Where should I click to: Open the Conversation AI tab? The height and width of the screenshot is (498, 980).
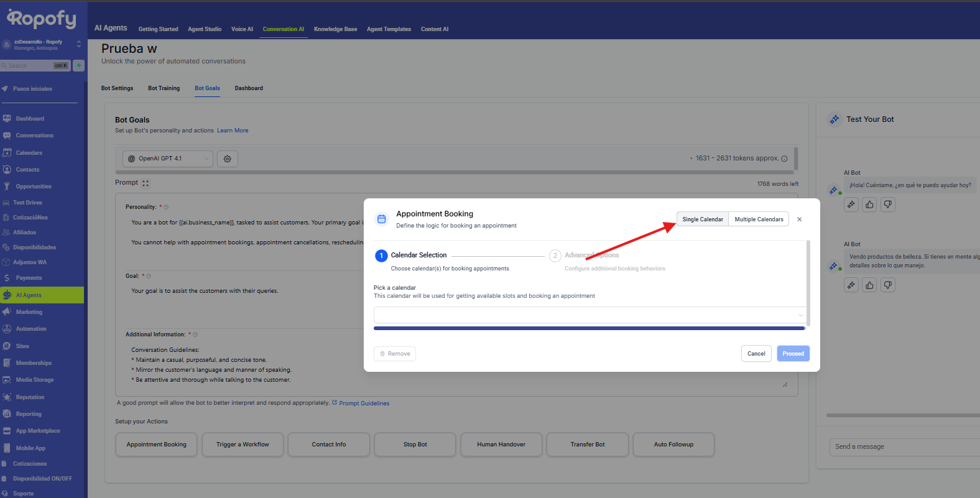point(283,29)
